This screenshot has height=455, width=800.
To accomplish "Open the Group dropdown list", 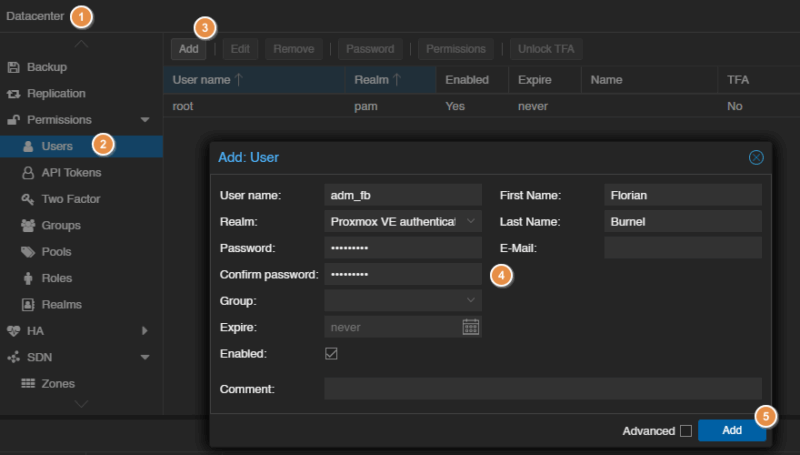I will point(471,300).
